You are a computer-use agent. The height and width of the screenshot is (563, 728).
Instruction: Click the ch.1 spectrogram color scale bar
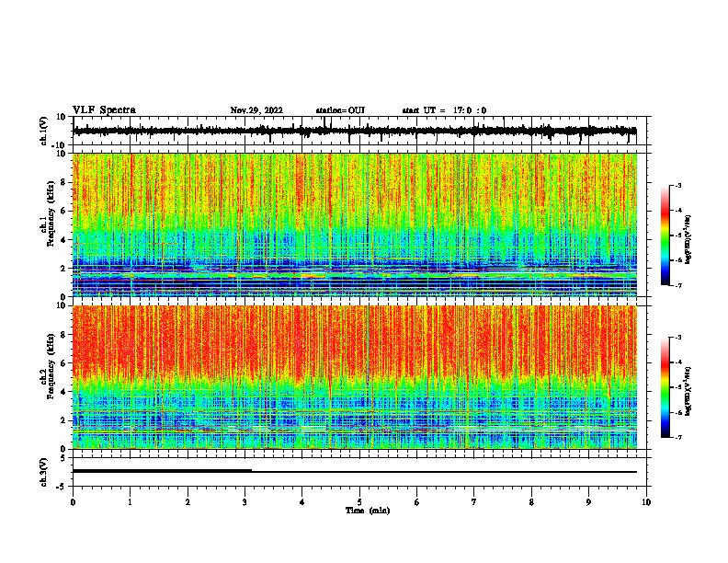pos(665,236)
